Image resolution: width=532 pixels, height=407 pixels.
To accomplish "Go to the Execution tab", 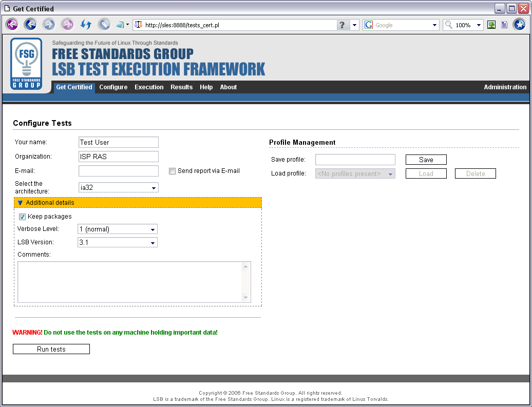I will pos(149,87).
